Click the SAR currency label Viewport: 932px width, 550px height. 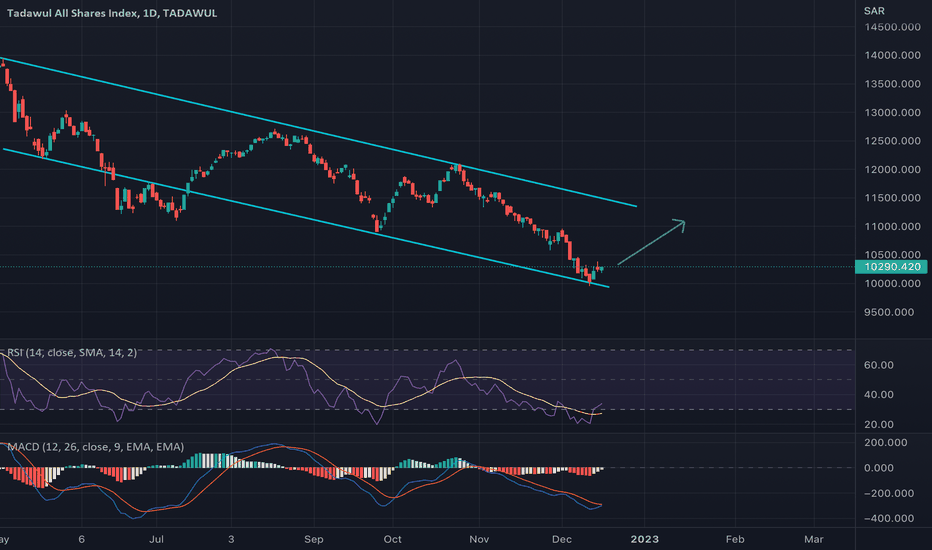pyautogui.click(x=874, y=11)
